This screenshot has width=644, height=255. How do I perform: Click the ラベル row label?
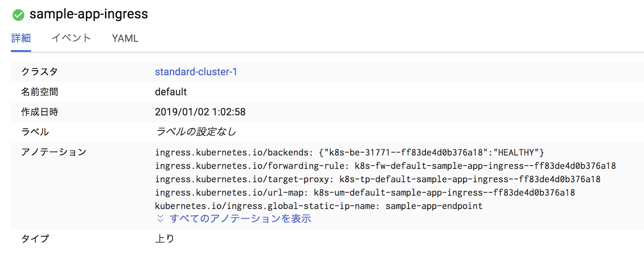(35, 132)
